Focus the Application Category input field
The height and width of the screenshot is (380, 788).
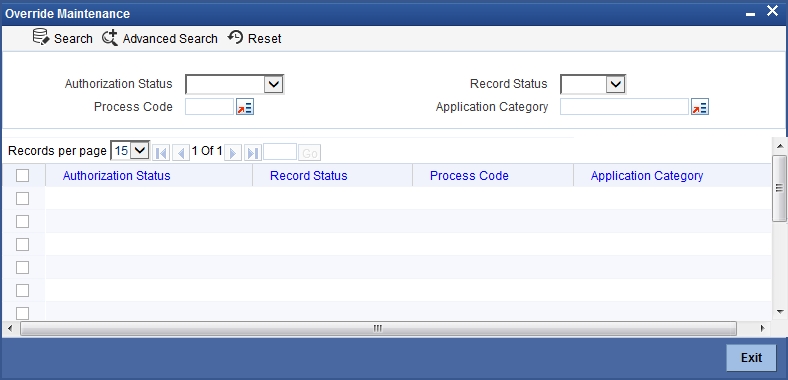[x=624, y=107]
